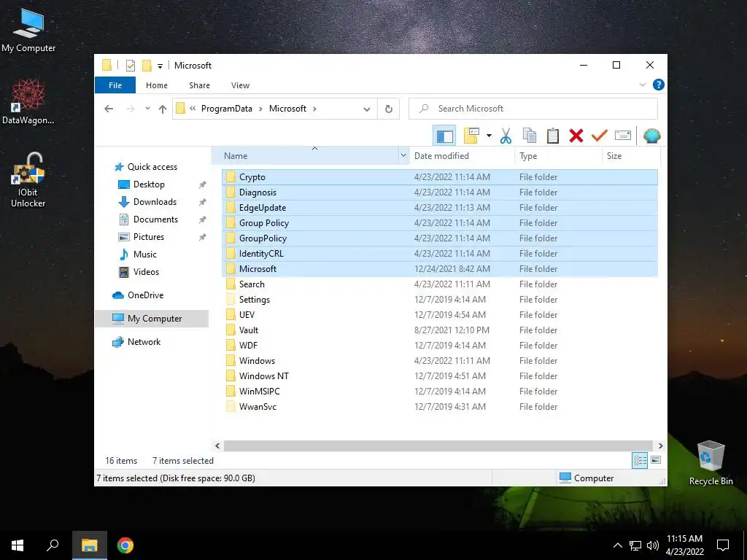Sort by Date modified column
Screen dimensions: 747x560
(x=462, y=156)
